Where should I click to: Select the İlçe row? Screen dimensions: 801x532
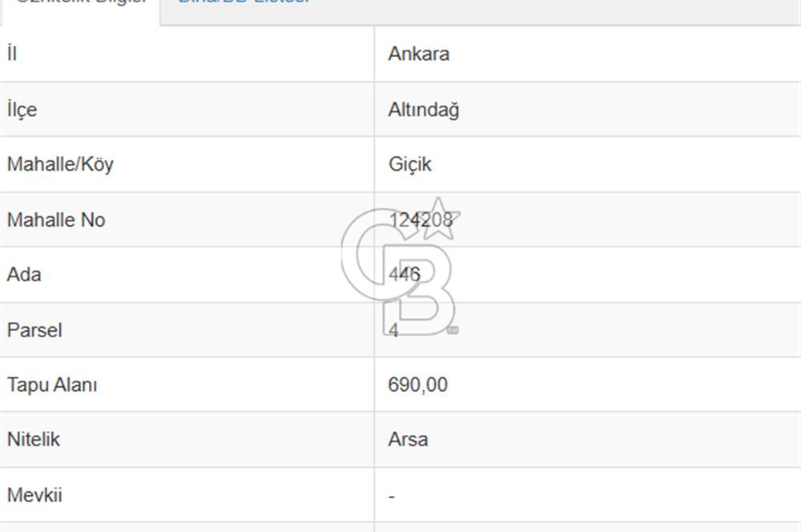pyautogui.click(x=184, y=109)
